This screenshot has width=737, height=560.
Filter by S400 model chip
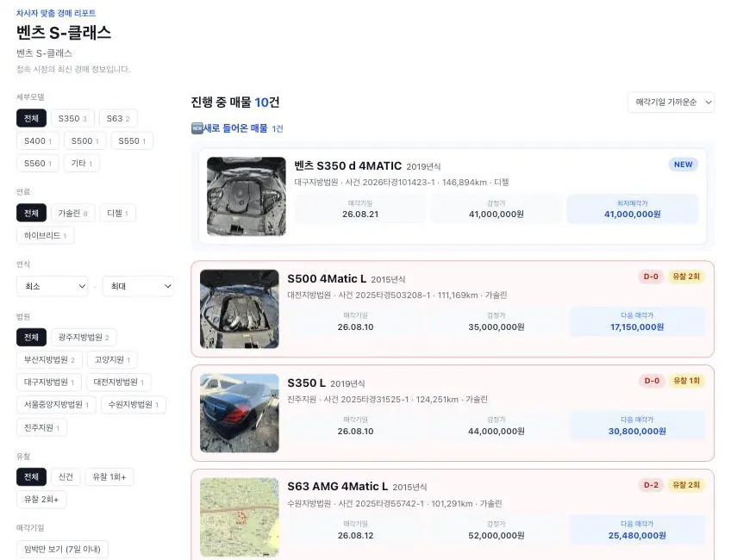coord(38,141)
